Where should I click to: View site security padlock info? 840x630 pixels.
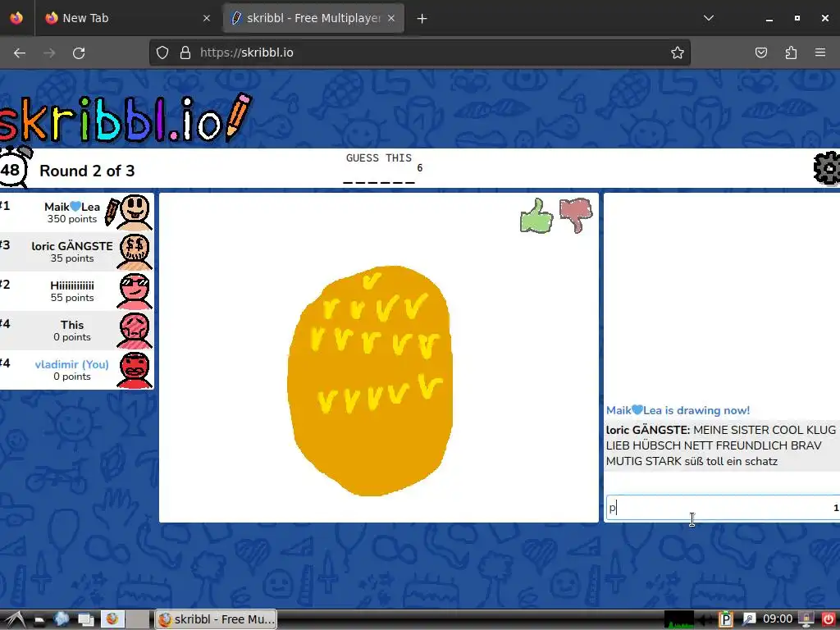tap(185, 52)
